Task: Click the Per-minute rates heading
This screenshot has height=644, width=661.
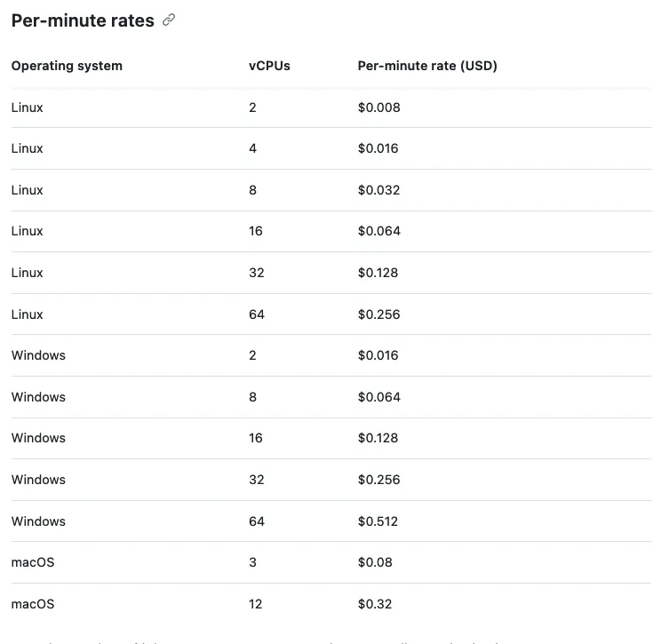Action: (83, 20)
